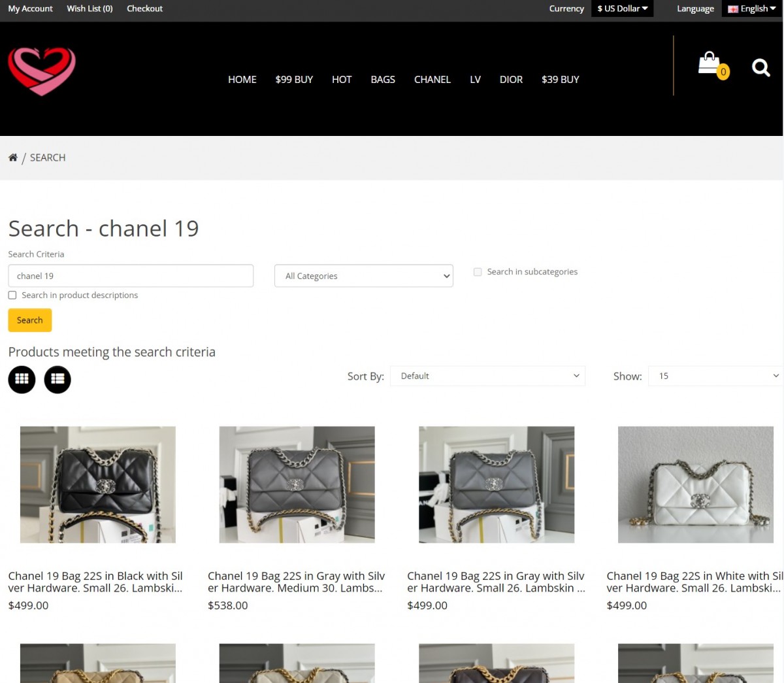The width and height of the screenshot is (784, 683).
Task: Click the heart-shaped site logo
Action: tap(42, 71)
